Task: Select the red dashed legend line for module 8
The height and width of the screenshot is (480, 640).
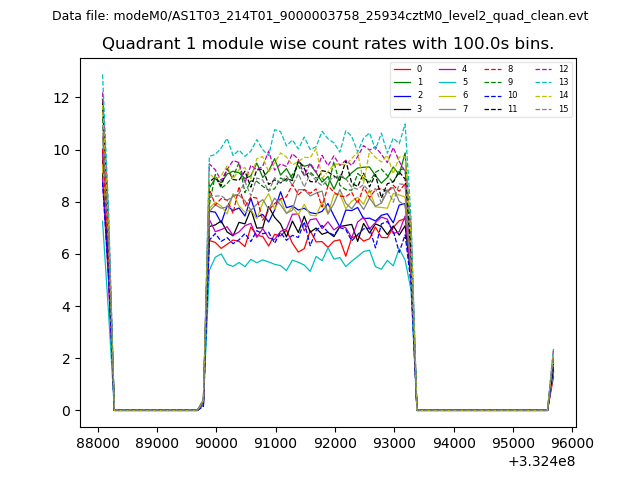Action: point(492,69)
